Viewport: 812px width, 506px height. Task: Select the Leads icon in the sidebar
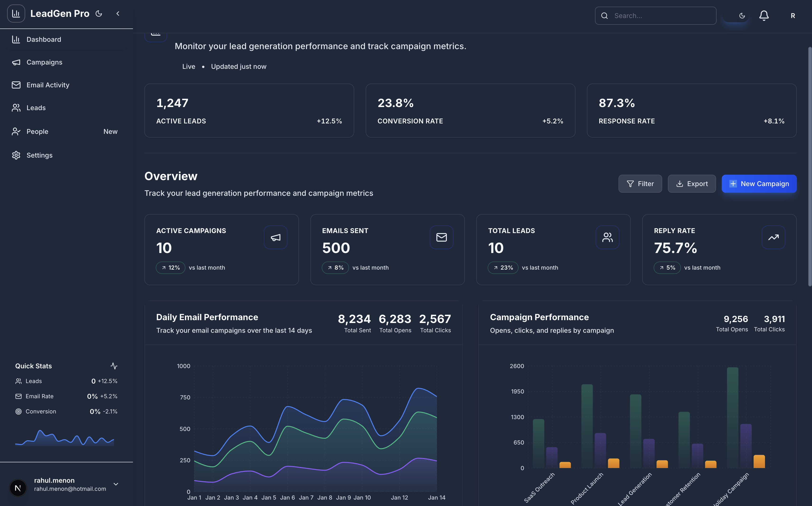point(16,108)
